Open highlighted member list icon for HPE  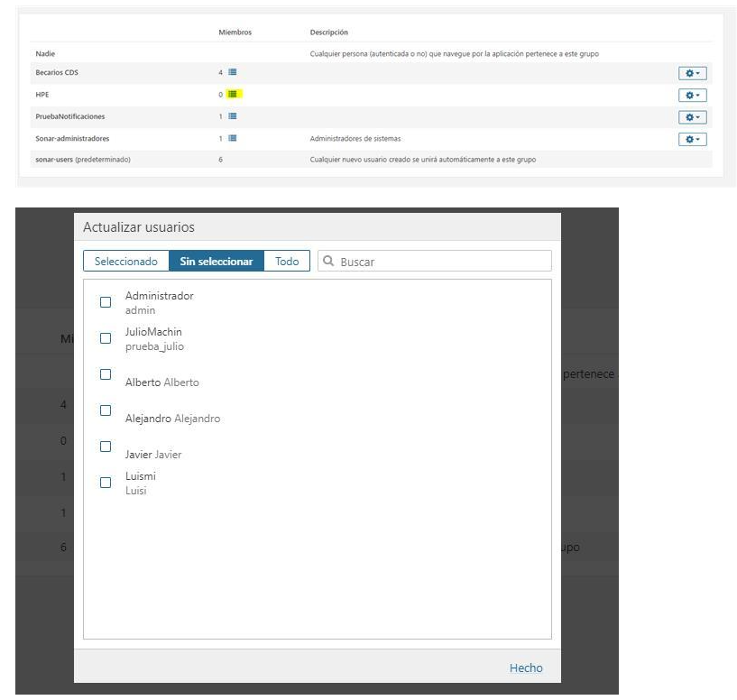point(233,94)
